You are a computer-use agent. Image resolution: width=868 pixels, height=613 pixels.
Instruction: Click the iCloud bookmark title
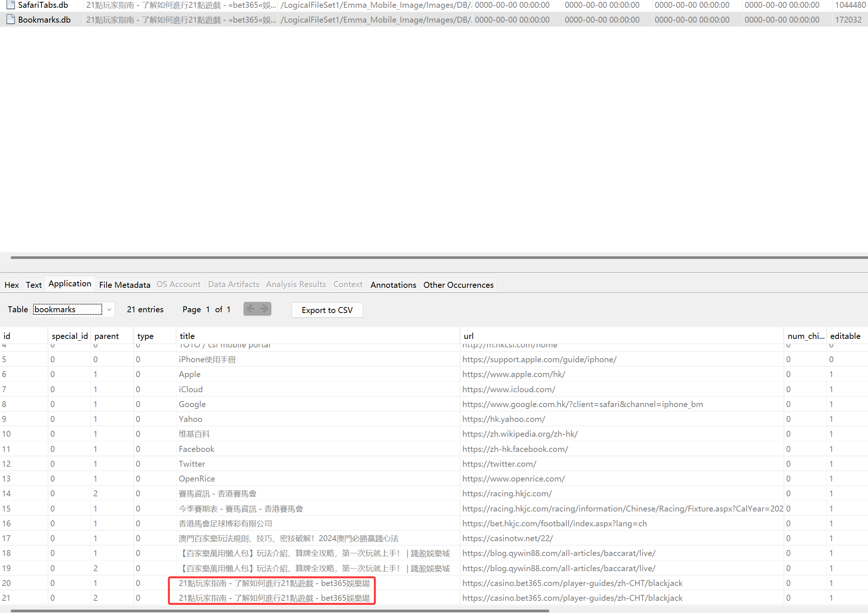click(191, 389)
